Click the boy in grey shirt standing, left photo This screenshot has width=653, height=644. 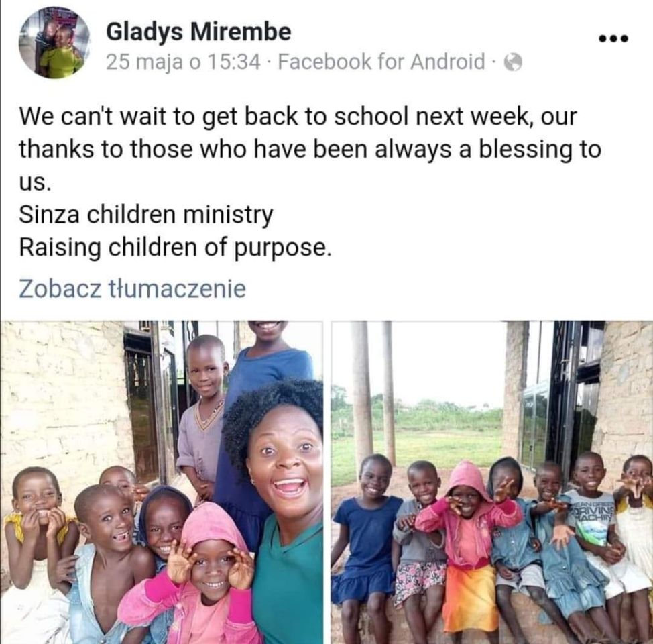[x=202, y=416]
